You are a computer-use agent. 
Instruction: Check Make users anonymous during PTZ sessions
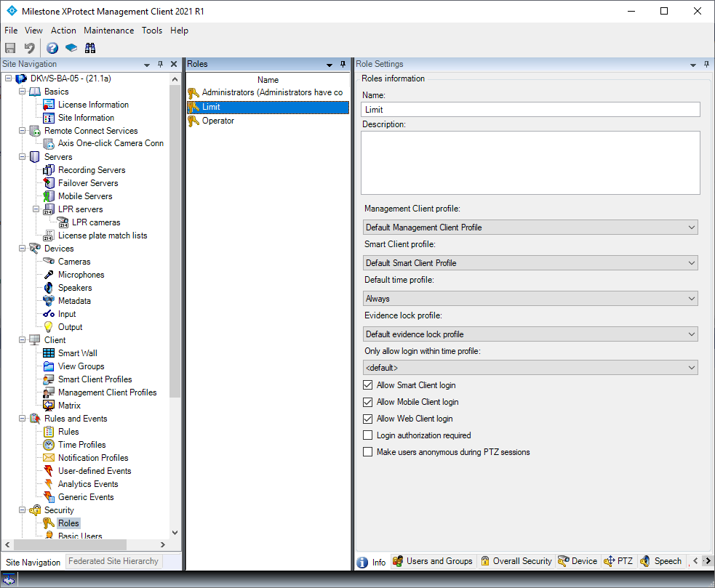tap(367, 451)
